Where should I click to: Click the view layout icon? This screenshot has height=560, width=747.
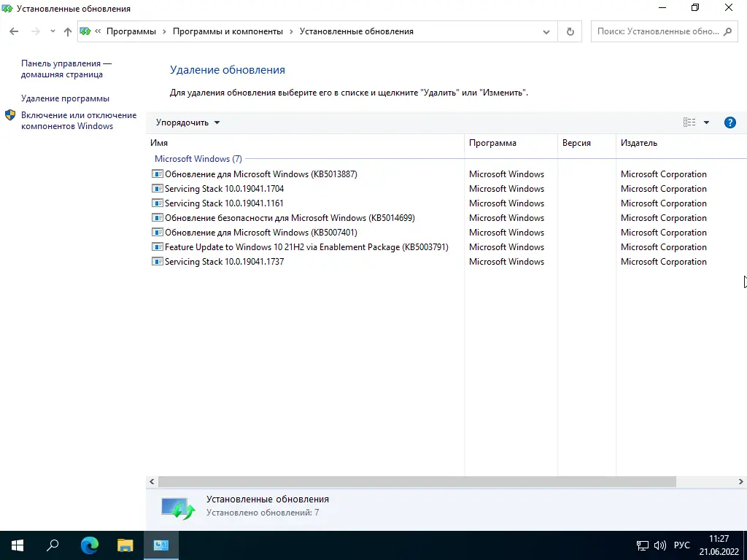689,122
